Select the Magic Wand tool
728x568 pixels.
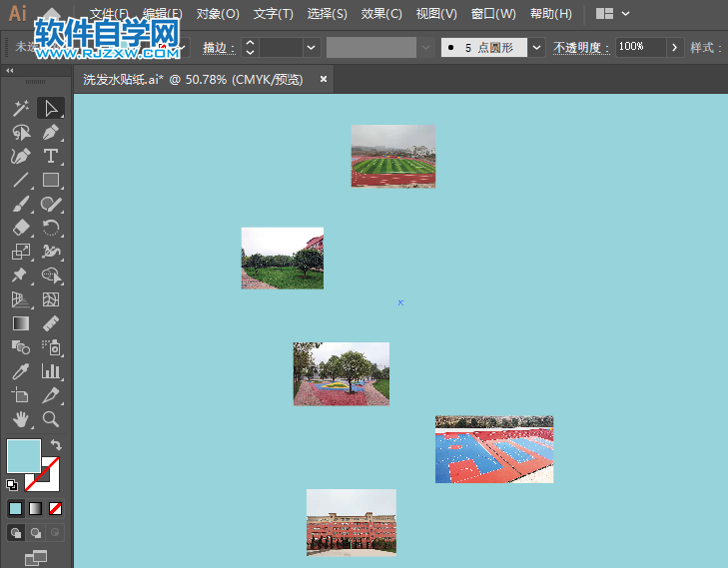pyautogui.click(x=21, y=109)
